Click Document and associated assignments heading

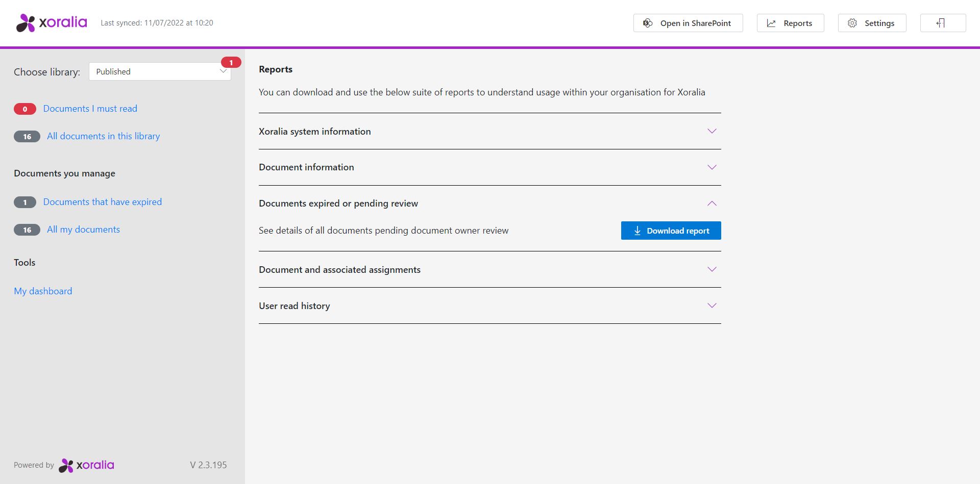click(x=340, y=270)
